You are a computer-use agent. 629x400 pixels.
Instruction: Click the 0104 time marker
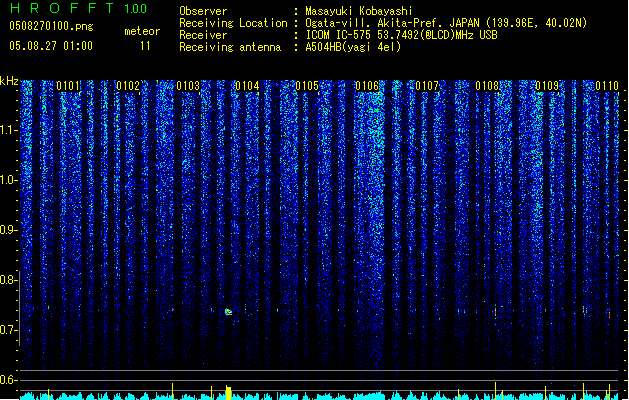tap(247, 86)
